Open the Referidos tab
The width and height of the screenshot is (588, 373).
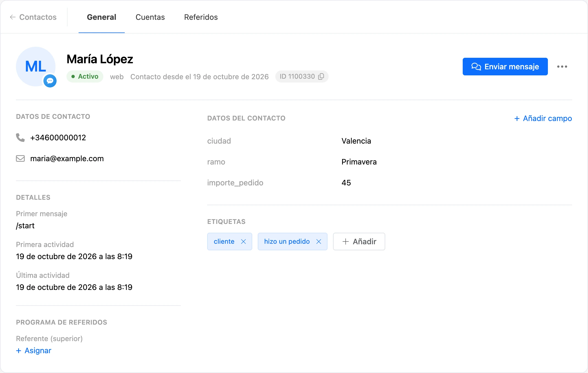tap(201, 17)
